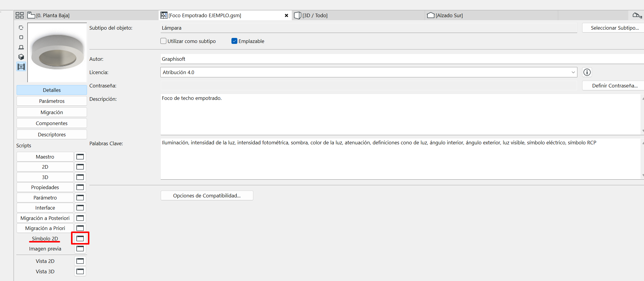Uncheck the Emplazable checkbox

[234, 41]
